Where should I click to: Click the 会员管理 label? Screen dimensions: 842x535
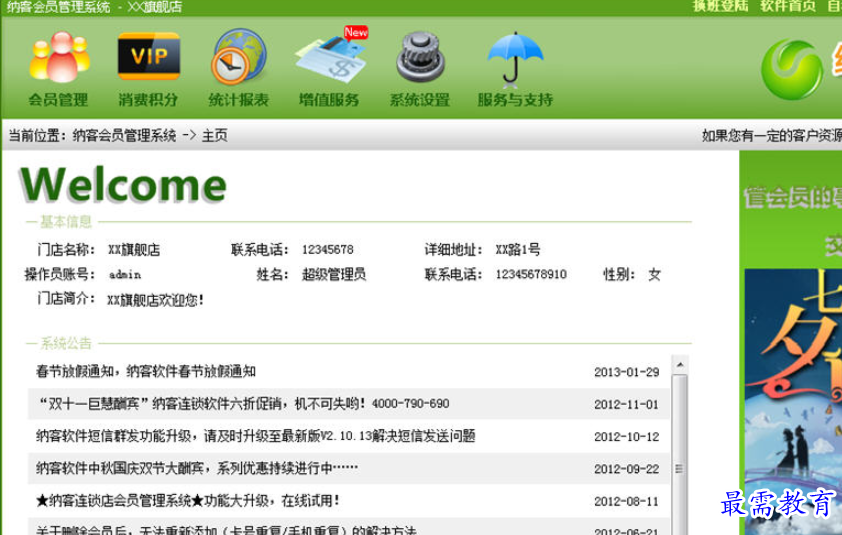click(59, 100)
